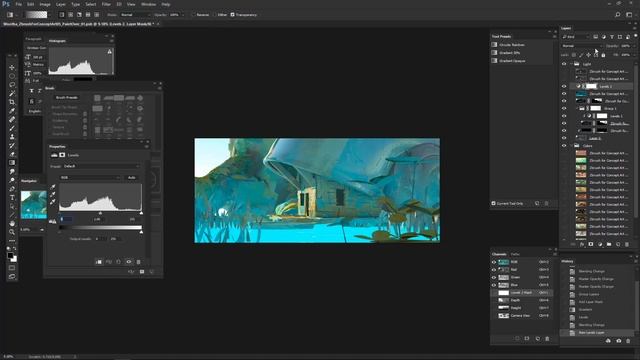The image size is (640, 360).
Task: Open the layer blend mode dropdown
Action: pyautogui.click(x=582, y=46)
